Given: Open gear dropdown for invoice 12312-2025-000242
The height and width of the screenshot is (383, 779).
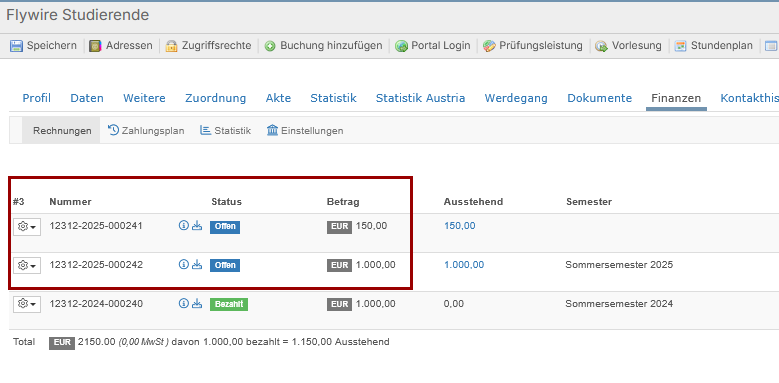Looking at the screenshot, I should (27, 265).
